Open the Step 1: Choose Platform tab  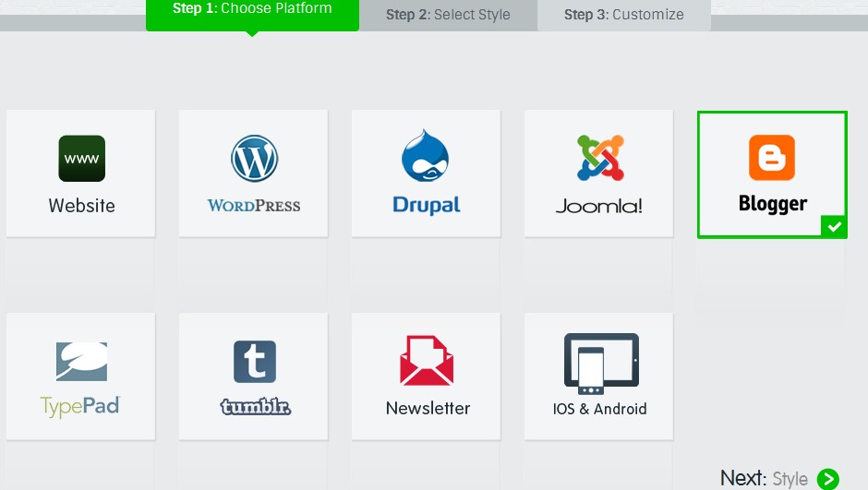tap(252, 15)
